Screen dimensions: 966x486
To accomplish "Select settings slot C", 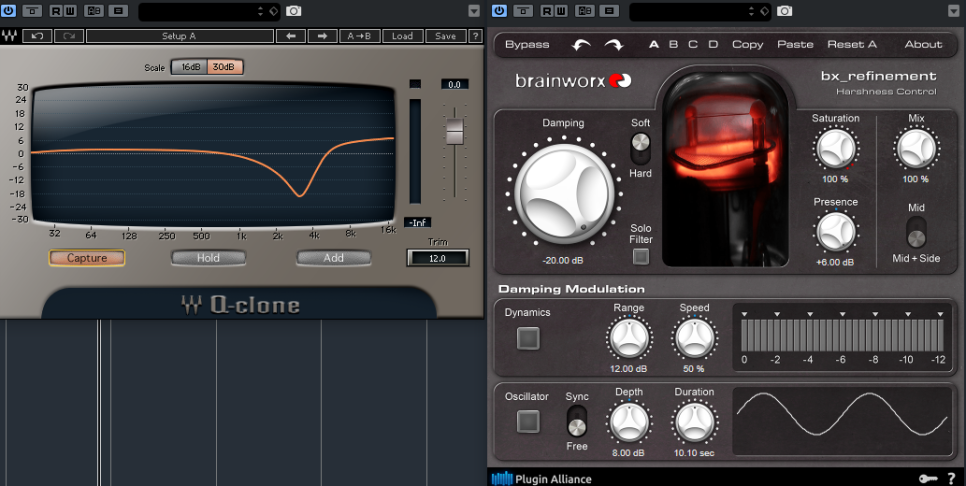I will [693, 44].
